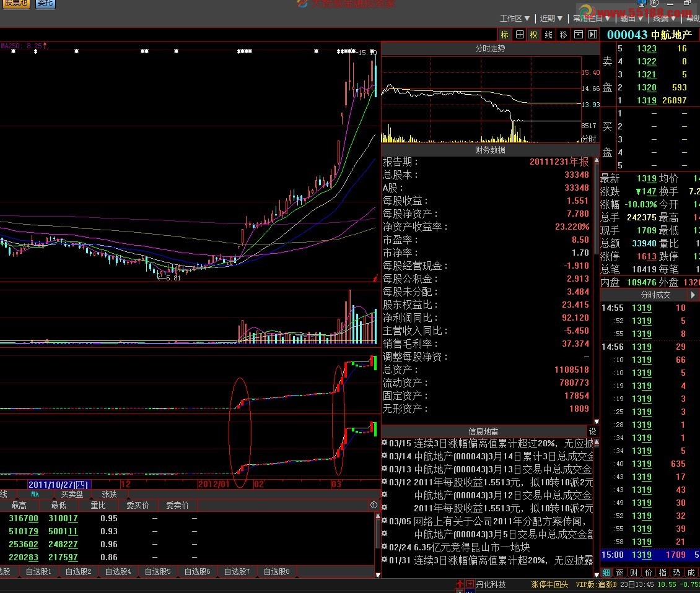
Task: Click the skip-forward icon in chart toolbar
Action: 592,35
